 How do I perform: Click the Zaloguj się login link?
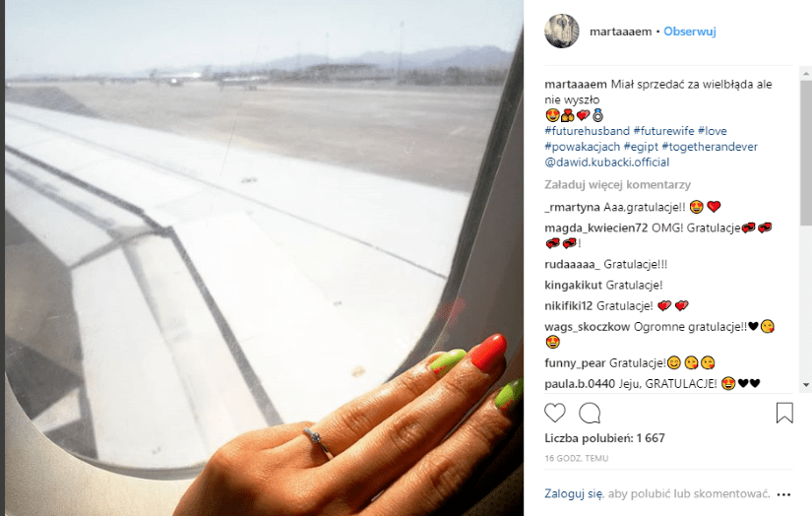[573, 493]
